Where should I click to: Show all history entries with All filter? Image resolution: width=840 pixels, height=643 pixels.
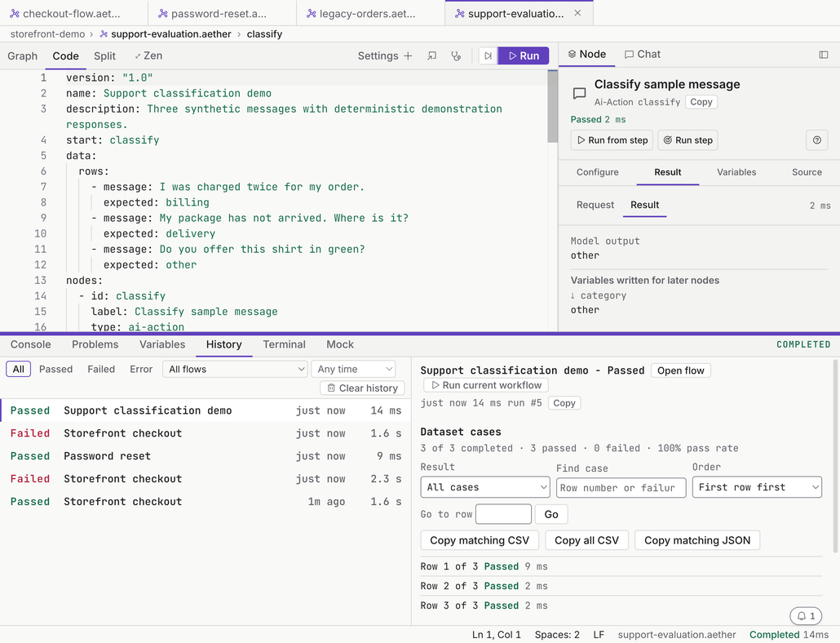coord(18,369)
